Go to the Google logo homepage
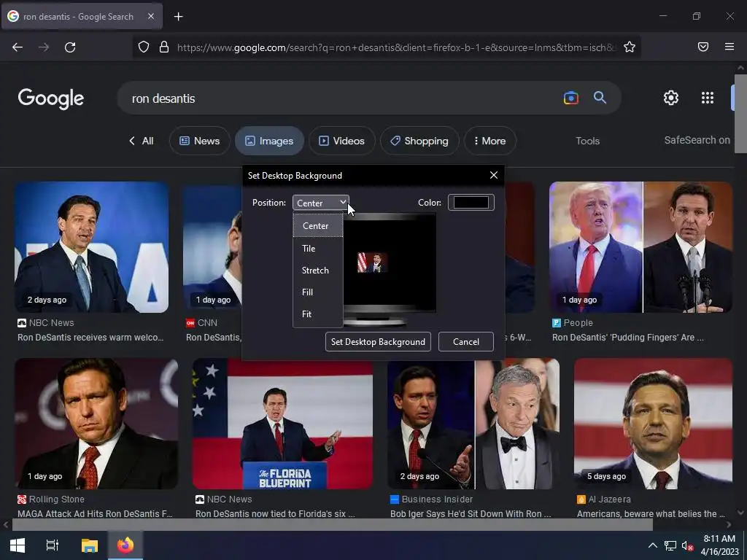Viewport: 747px width, 560px height. coord(51,98)
